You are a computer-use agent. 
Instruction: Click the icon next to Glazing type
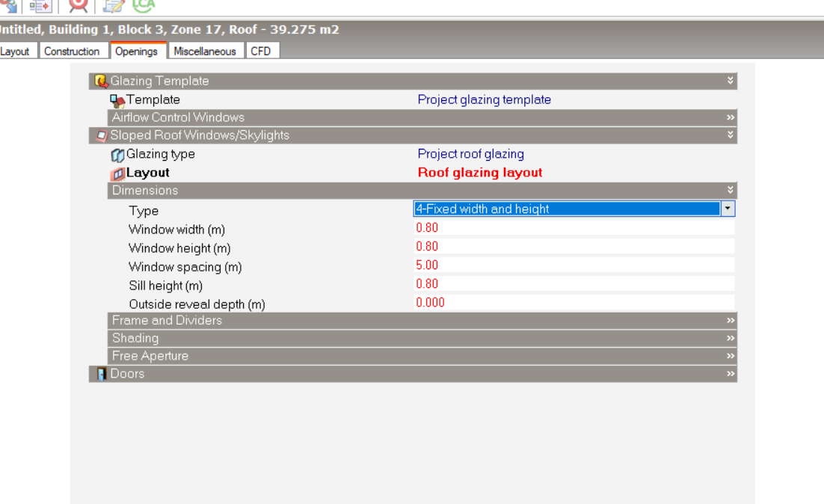pyautogui.click(x=117, y=155)
